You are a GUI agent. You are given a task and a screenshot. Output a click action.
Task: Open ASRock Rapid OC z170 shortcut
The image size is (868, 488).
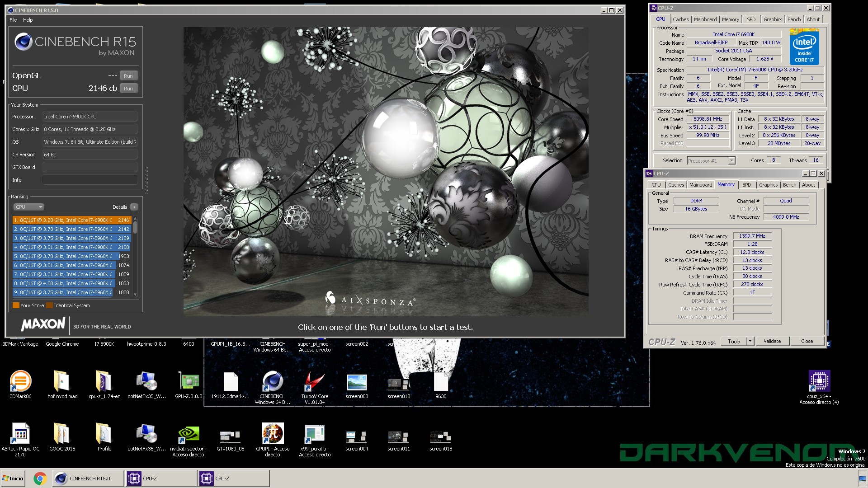[x=20, y=440]
